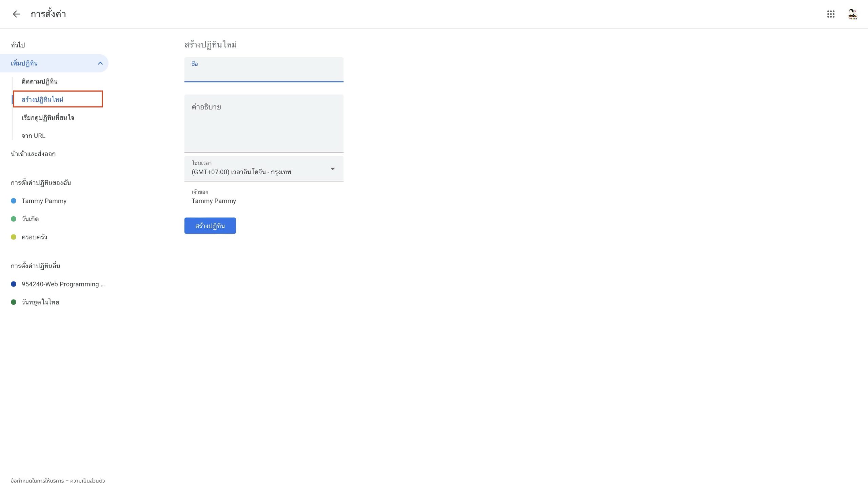
Task: Go to นำเข้าและส่งออก section
Action: point(33,154)
